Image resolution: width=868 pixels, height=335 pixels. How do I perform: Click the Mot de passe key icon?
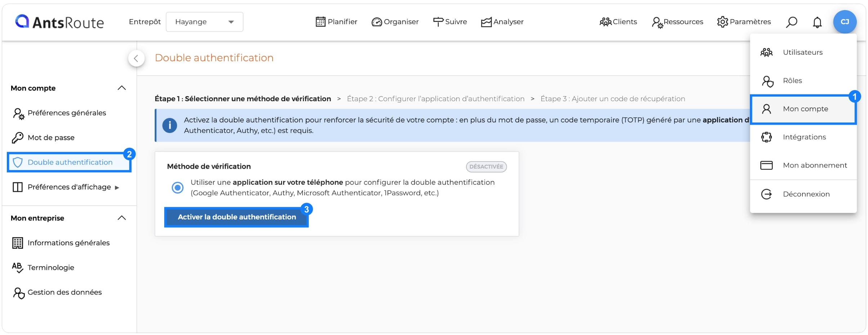pos(18,138)
